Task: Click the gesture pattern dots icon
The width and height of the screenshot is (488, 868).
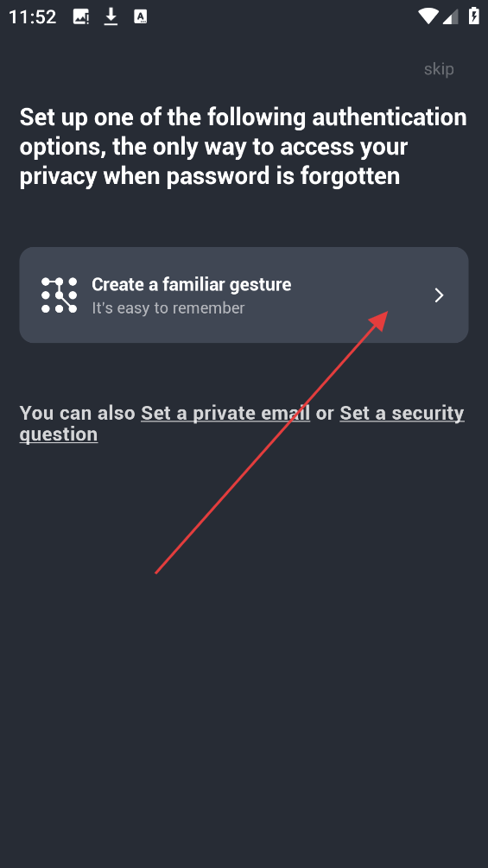Action: (60, 295)
